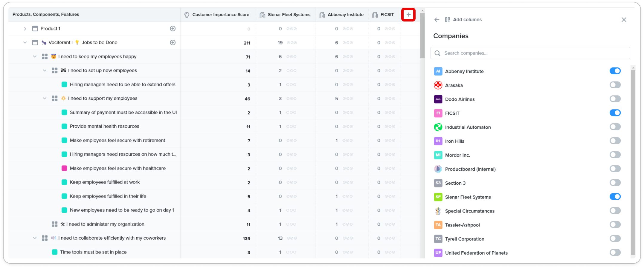Enable the Arasaka column toggle
The height and width of the screenshot is (268, 644).
click(615, 85)
